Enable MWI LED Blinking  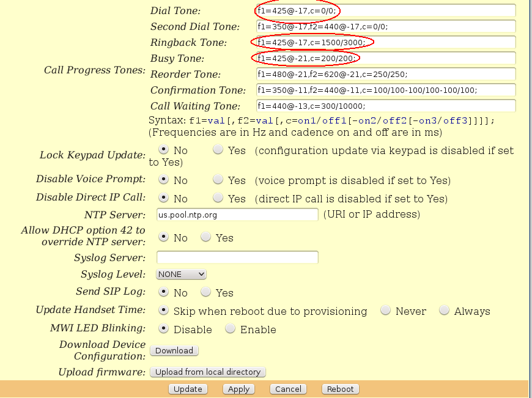[x=231, y=329]
